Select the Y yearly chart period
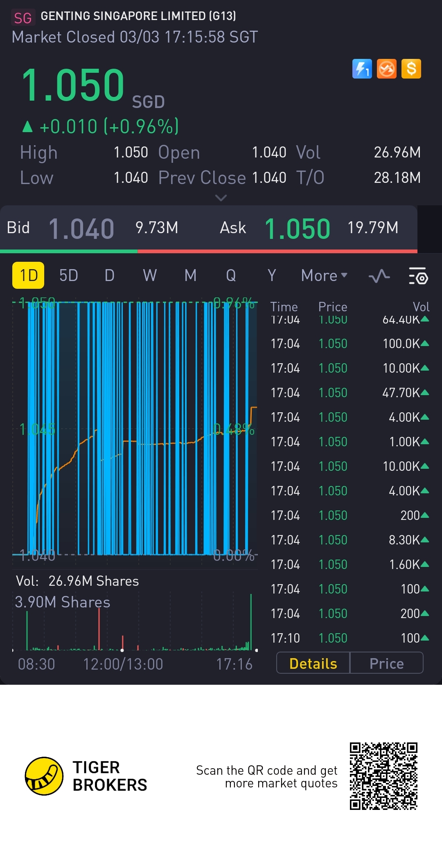 click(x=272, y=275)
